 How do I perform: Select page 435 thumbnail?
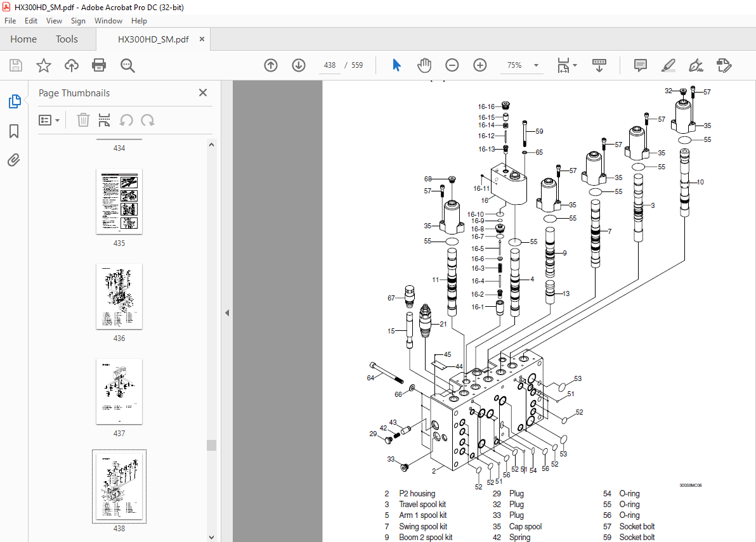[x=119, y=202]
